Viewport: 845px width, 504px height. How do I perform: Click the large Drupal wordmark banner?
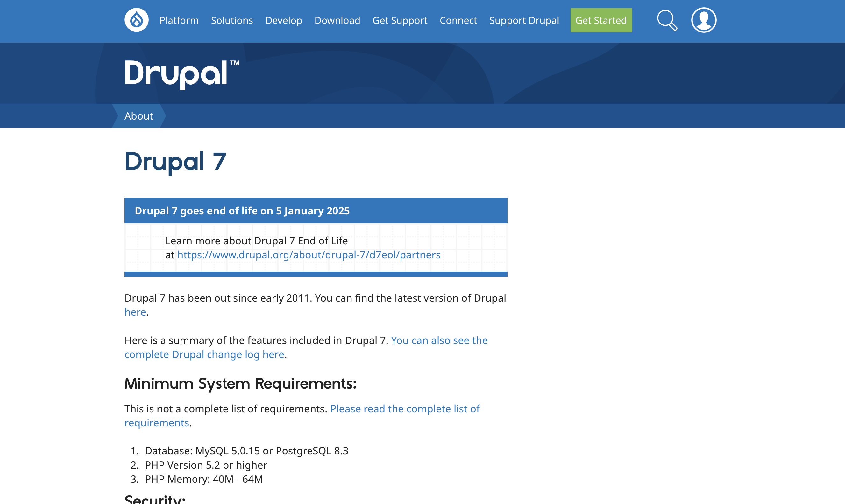coord(182,74)
